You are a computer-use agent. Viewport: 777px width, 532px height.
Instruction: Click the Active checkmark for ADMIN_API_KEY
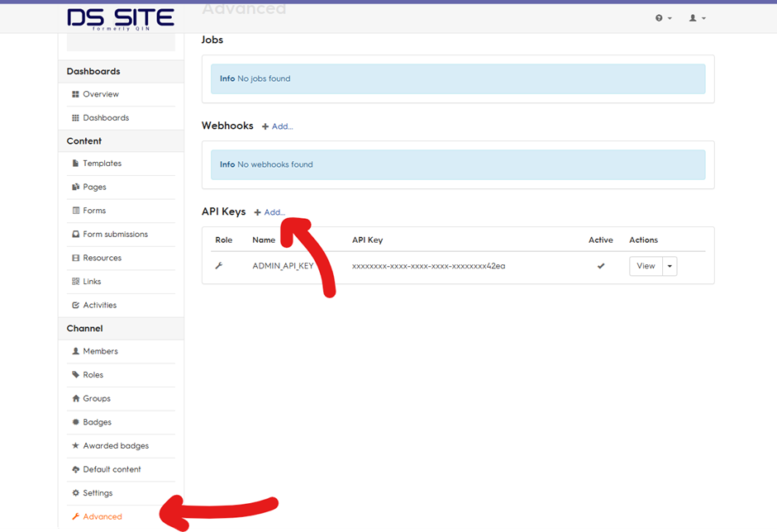[601, 265]
